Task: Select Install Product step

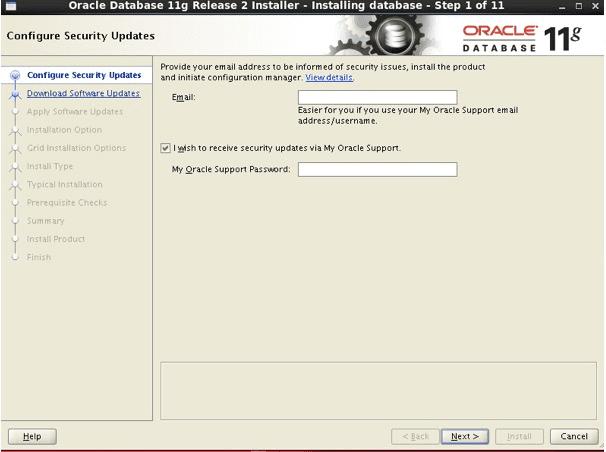Action: [56, 239]
